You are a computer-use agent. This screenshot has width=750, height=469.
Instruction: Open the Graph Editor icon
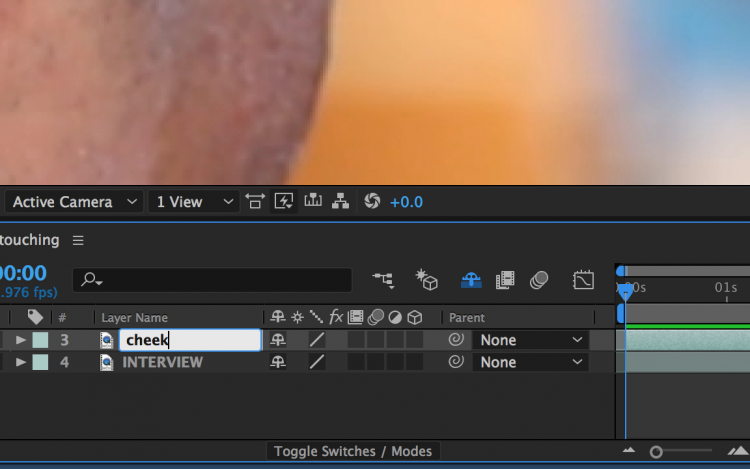[x=584, y=280]
